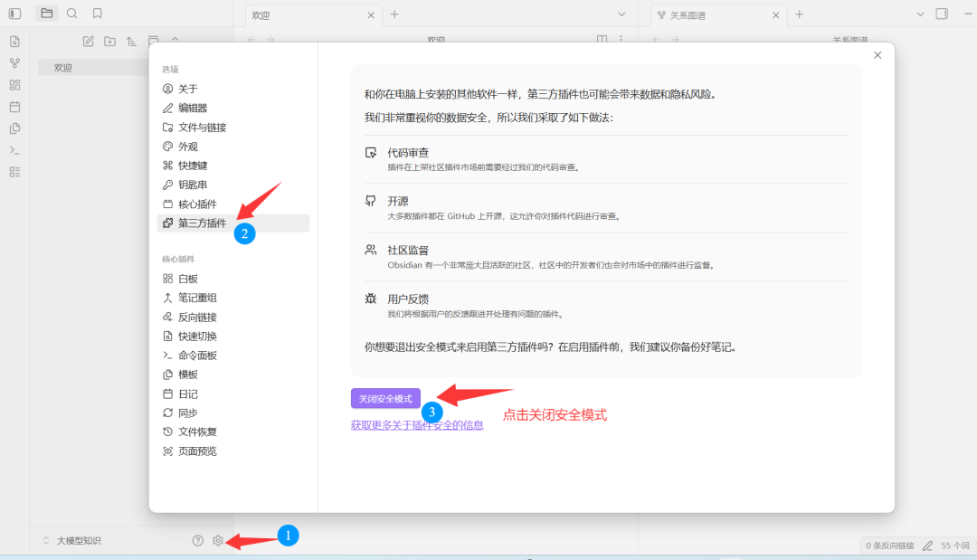Open 编辑器 settings section
Image resolution: width=977 pixels, height=560 pixels.
(x=233, y=109)
